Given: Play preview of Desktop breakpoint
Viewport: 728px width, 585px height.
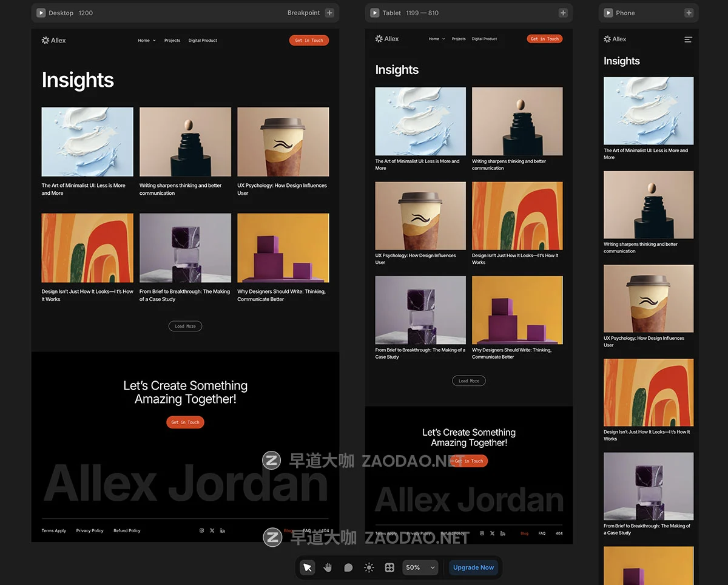Looking at the screenshot, I should [x=41, y=13].
